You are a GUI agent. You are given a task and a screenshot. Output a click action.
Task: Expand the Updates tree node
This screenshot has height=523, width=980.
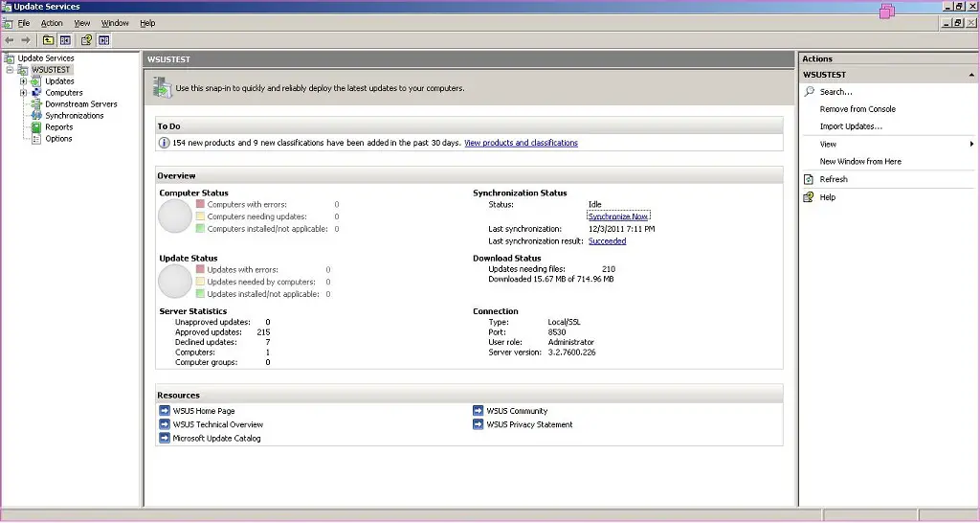(x=23, y=81)
